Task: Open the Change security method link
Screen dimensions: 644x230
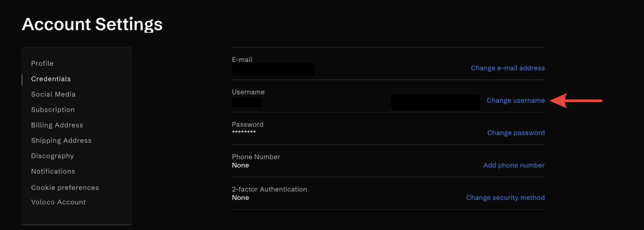Action: (x=505, y=198)
